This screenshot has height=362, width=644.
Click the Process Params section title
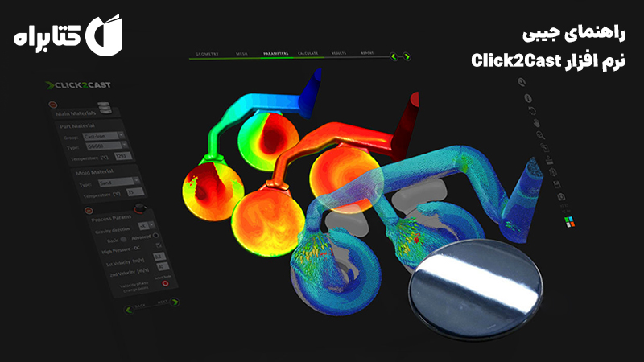click(x=111, y=218)
